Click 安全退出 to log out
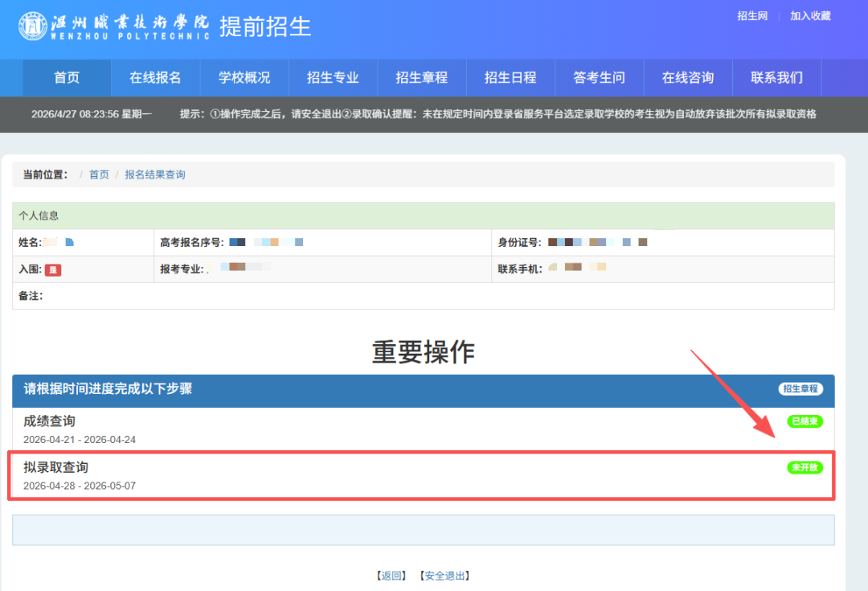Viewport: 868px width, 591px height. (444, 576)
